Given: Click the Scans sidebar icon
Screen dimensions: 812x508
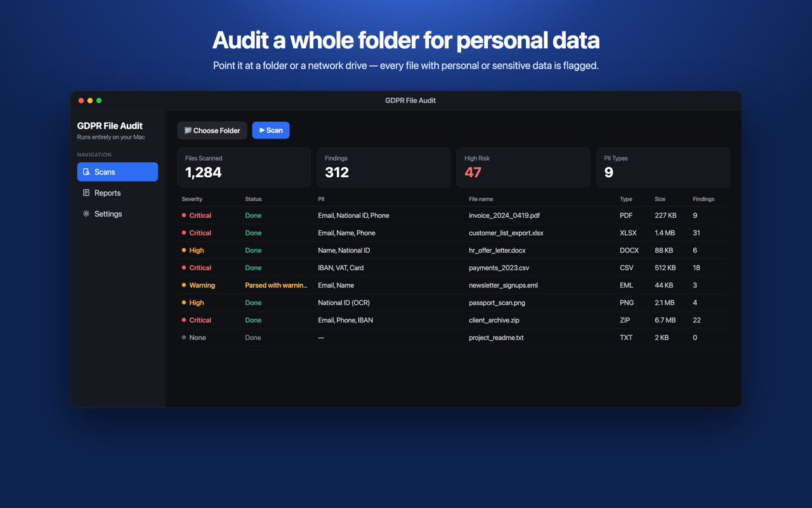Looking at the screenshot, I should 86,171.
